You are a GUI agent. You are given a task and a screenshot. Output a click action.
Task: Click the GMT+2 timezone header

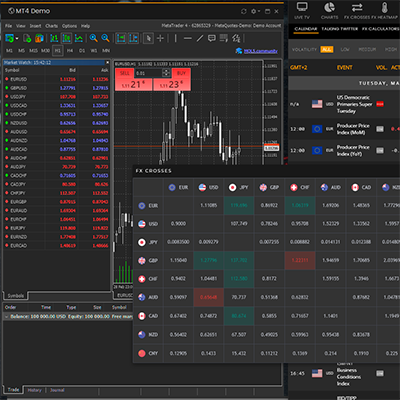pyautogui.click(x=299, y=67)
